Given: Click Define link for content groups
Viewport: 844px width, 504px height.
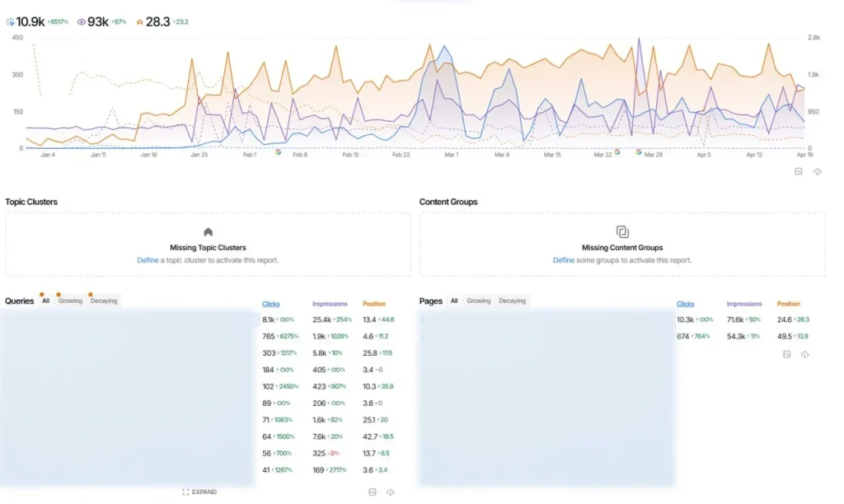Looking at the screenshot, I should 564,260.
